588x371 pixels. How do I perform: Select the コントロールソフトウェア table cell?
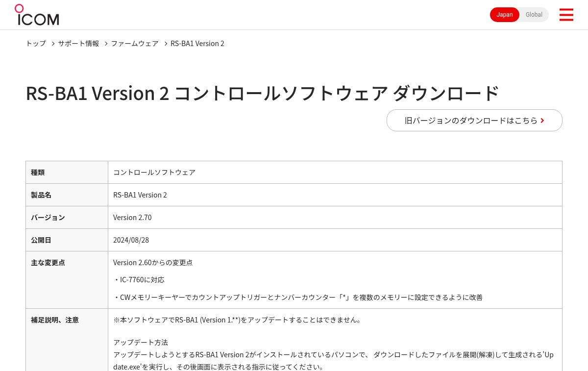pyautogui.click(x=335, y=173)
